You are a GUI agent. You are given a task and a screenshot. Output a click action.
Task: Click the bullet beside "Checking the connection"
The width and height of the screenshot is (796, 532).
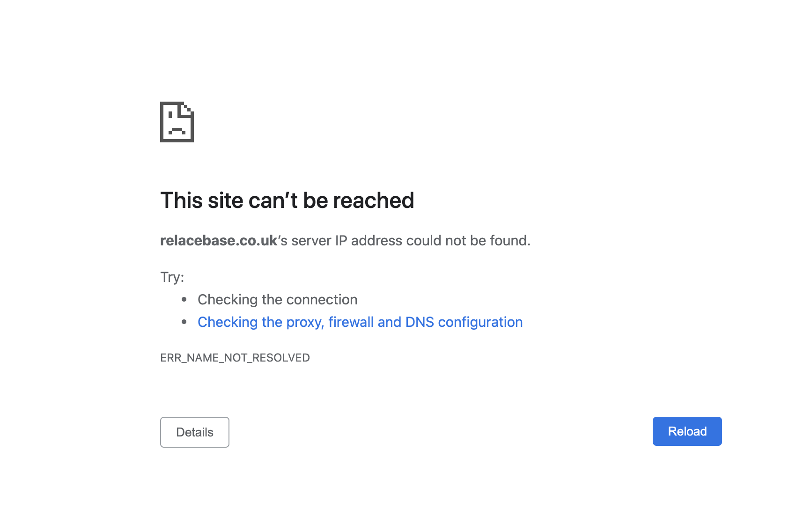184,299
